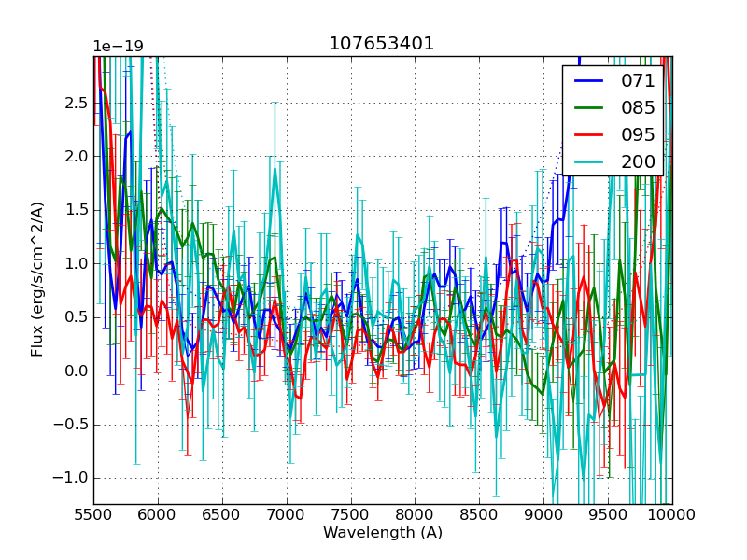
Task: Click the -1.0 y-axis tick label
Action: (x=71, y=478)
